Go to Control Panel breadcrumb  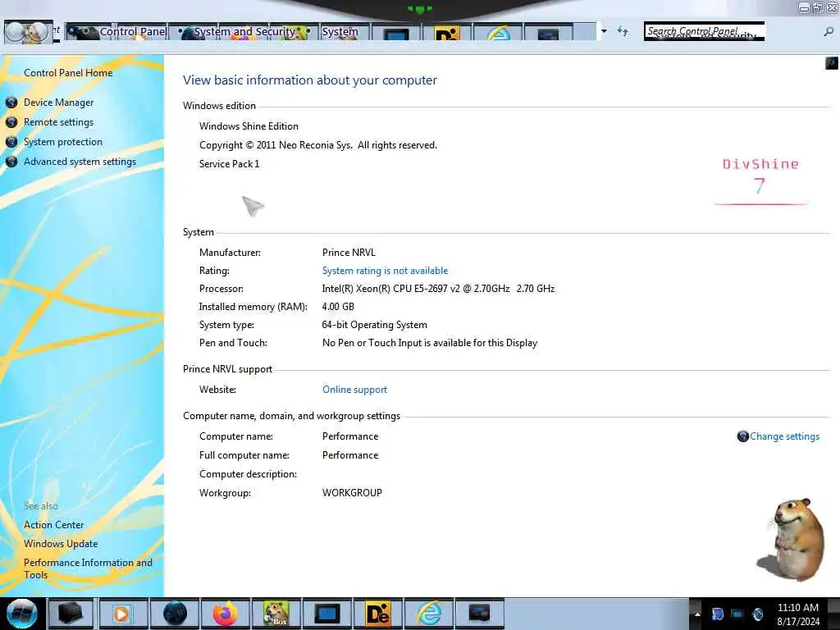(x=133, y=32)
